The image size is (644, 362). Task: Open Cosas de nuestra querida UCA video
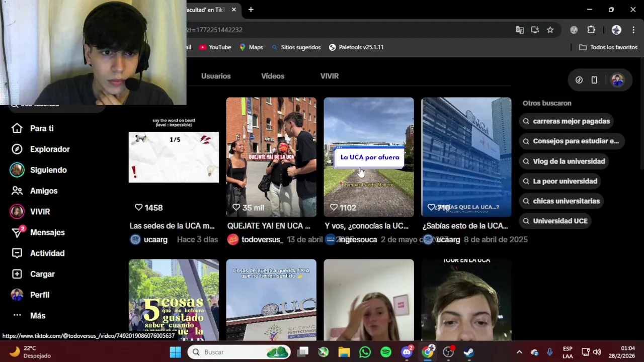point(271,300)
